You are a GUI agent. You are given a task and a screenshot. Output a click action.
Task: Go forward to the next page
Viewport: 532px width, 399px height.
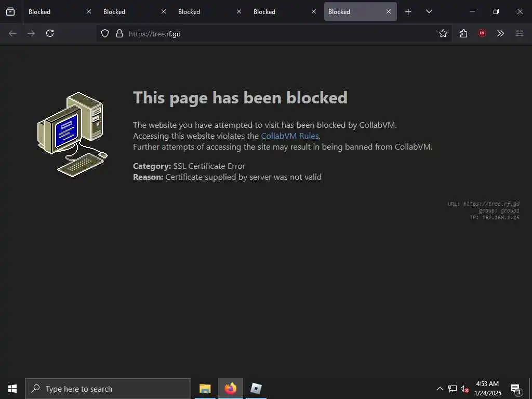(31, 33)
